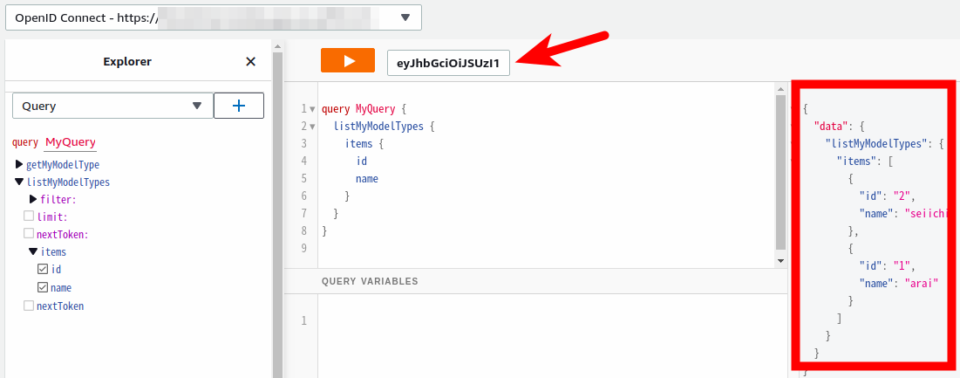Click "items" key in result pane
Screen dimensions: 960x378
pos(858,161)
